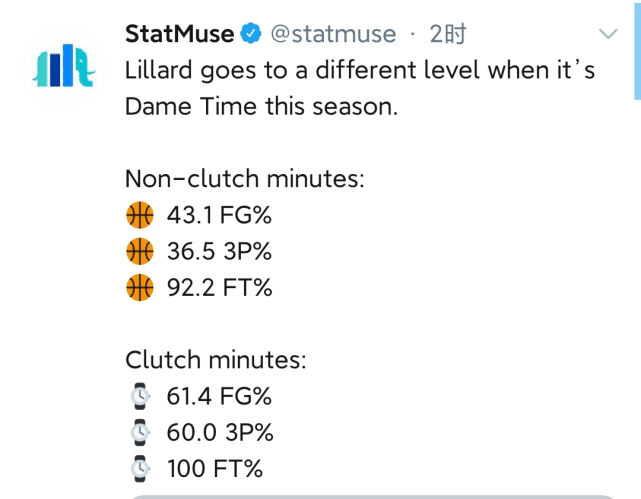Click the tweet timestamp "2时"
The image size is (641, 499).
click(x=447, y=35)
